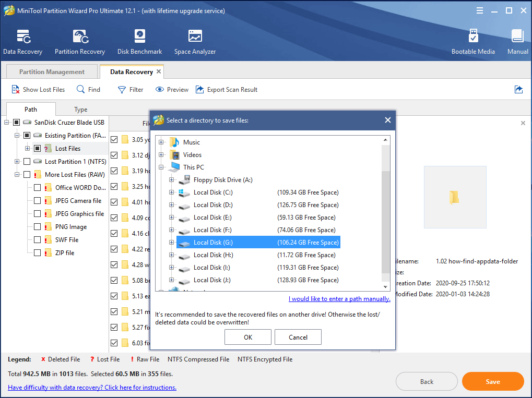The width and height of the screenshot is (532, 398).
Task: Select SWF File in tree
Action: (x=67, y=240)
